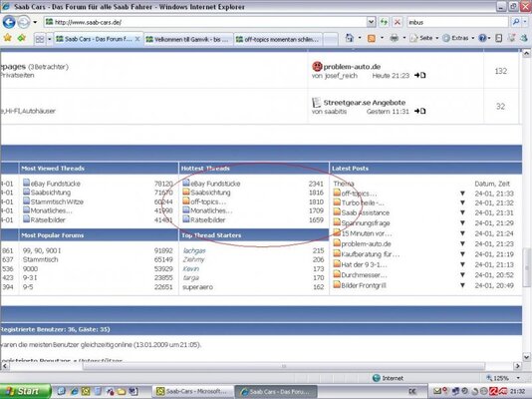Image resolution: width=532 pixels, height=399 pixels.
Task: Open the Turbo heile latest post link
Action: [363, 202]
